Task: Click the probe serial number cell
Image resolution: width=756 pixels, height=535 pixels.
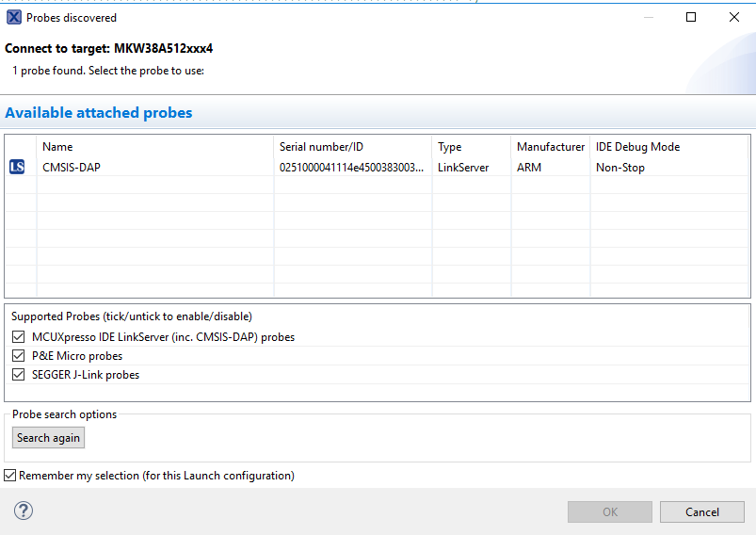Action: [351, 168]
